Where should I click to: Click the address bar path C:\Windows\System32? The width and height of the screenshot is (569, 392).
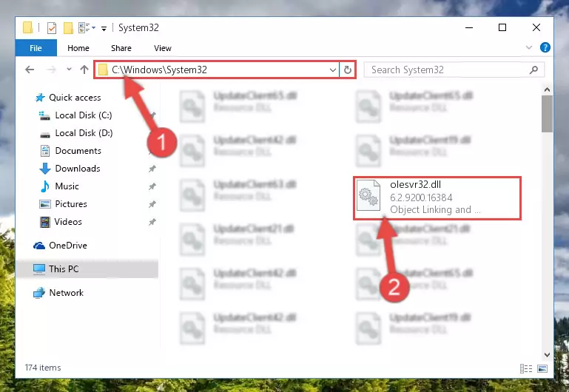pos(159,70)
